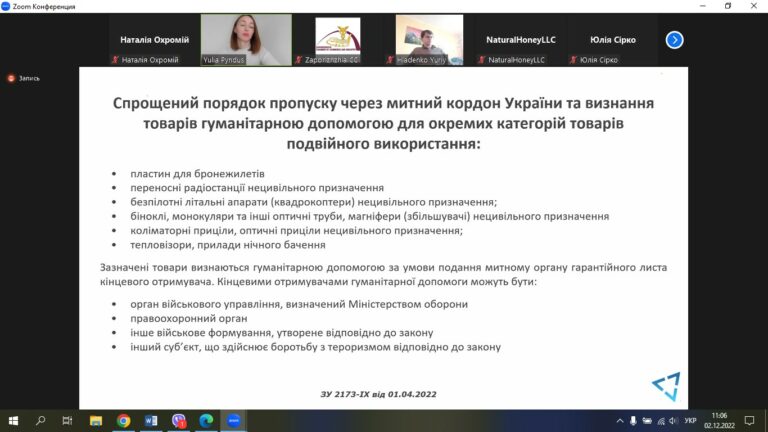
Task: Open clock showing 11:06 02.12.2022
Action: point(720,421)
